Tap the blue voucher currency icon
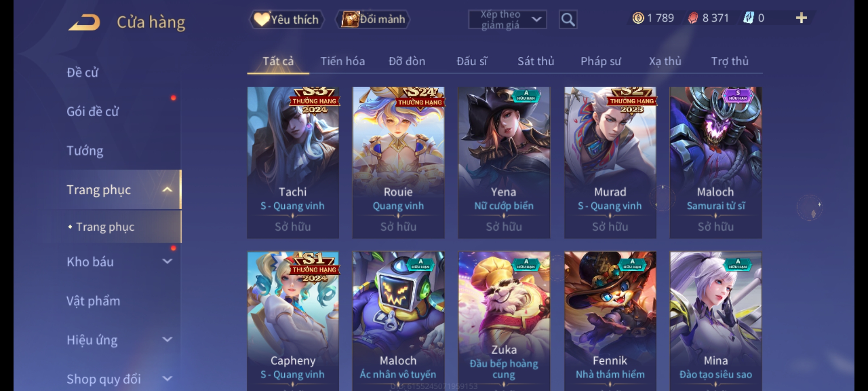The width and height of the screenshot is (868, 391). 748,18
